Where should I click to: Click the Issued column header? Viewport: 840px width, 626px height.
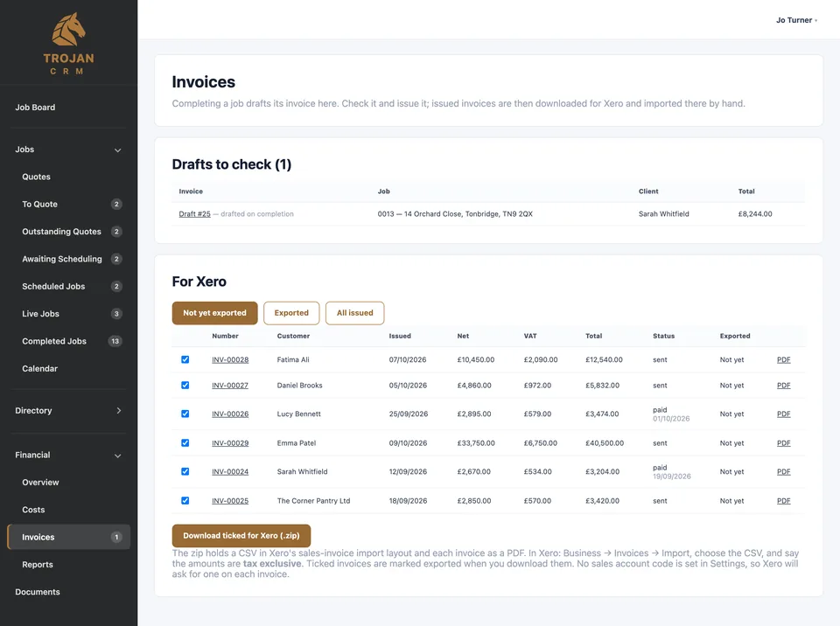pyautogui.click(x=400, y=336)
